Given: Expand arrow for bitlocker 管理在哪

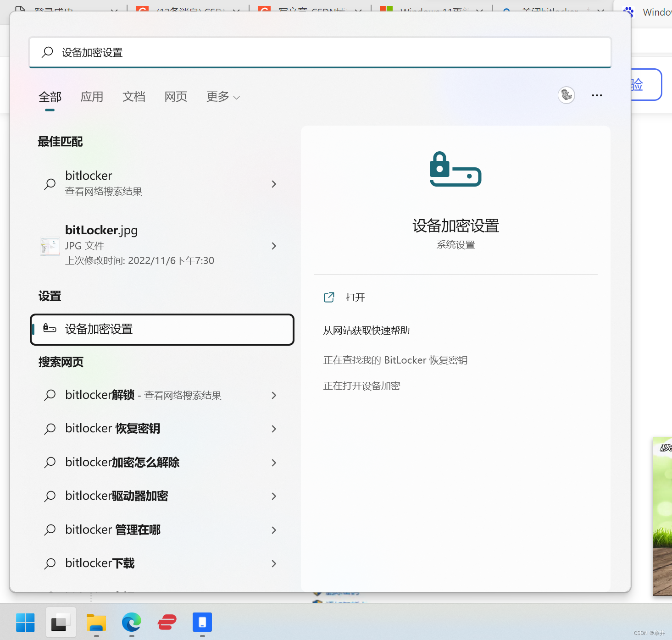Looking at the screenshot, I should (274, 530).
